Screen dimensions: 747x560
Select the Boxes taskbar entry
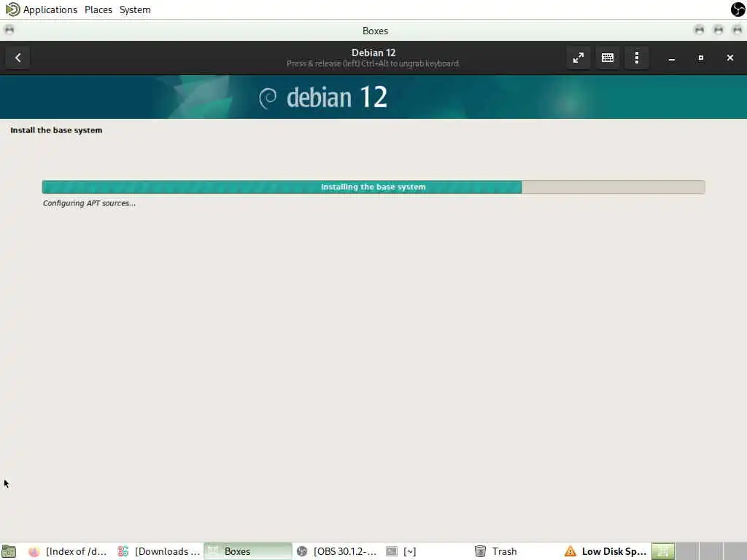[x=248, y=551]
